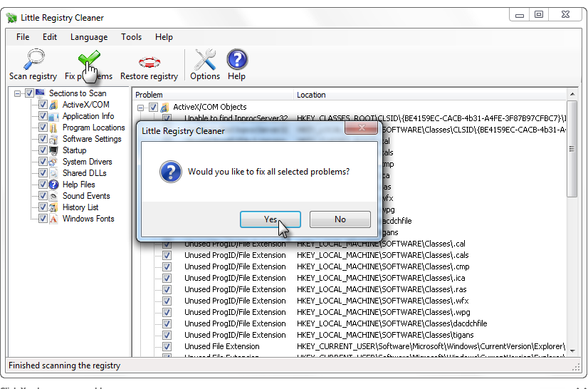588x389 pixels.
Task: Uncheck the Shared DLLs checkbox
Action: click(x=43, y=173)
